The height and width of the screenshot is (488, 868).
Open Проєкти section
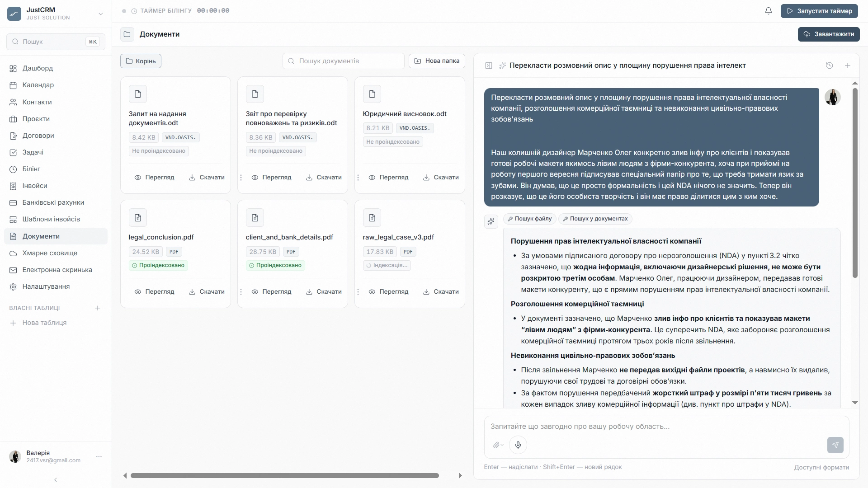coord(56,119)
